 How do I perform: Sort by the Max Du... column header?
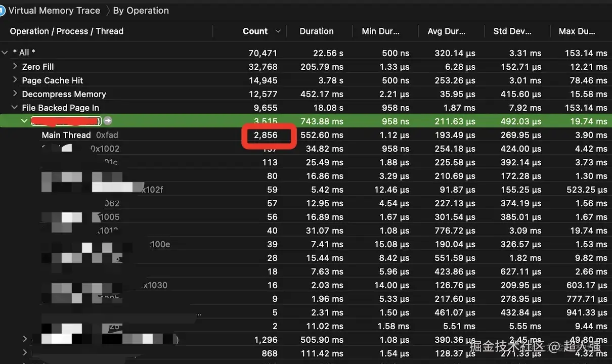pos(577,31)
